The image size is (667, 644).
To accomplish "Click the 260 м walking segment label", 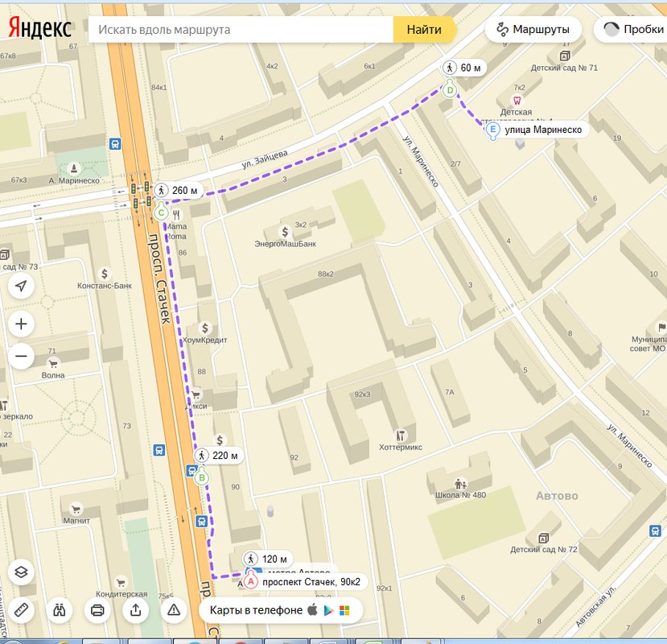I will (177, 191).
